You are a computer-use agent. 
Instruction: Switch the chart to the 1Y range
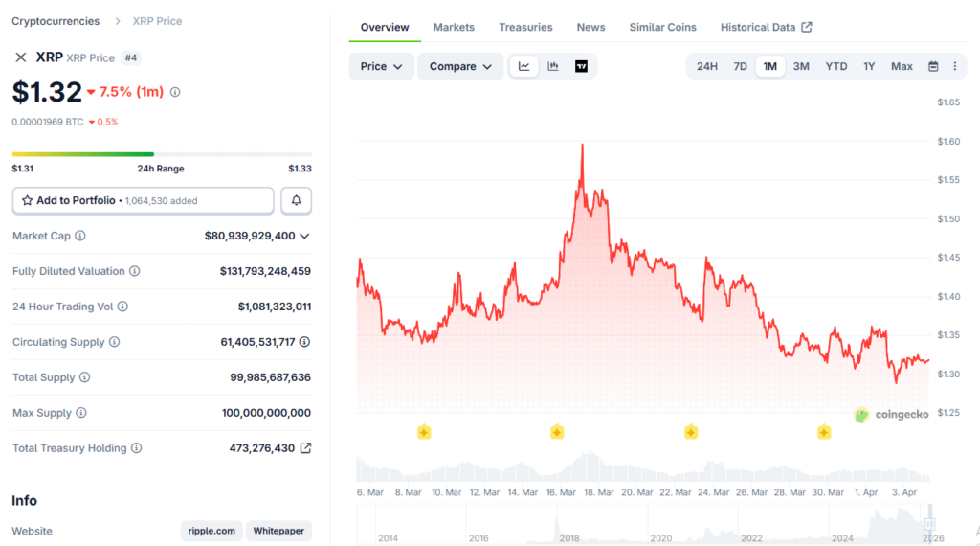[x=869, y=66]
